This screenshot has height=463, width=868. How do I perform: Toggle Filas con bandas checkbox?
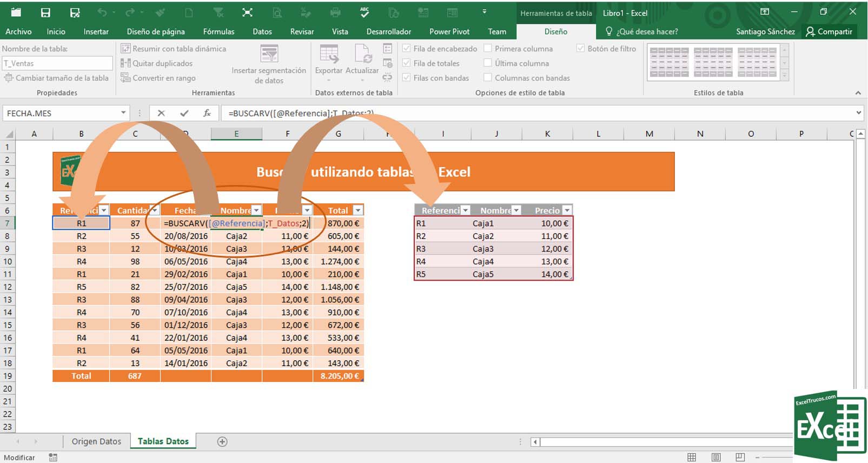[x=407, y=78]
